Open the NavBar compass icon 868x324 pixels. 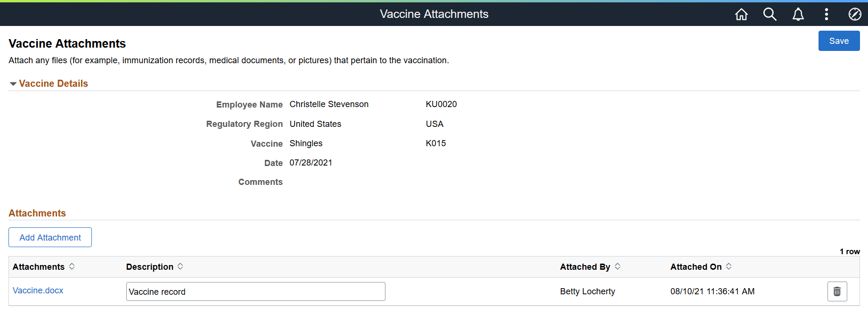[x=854, y=14]
